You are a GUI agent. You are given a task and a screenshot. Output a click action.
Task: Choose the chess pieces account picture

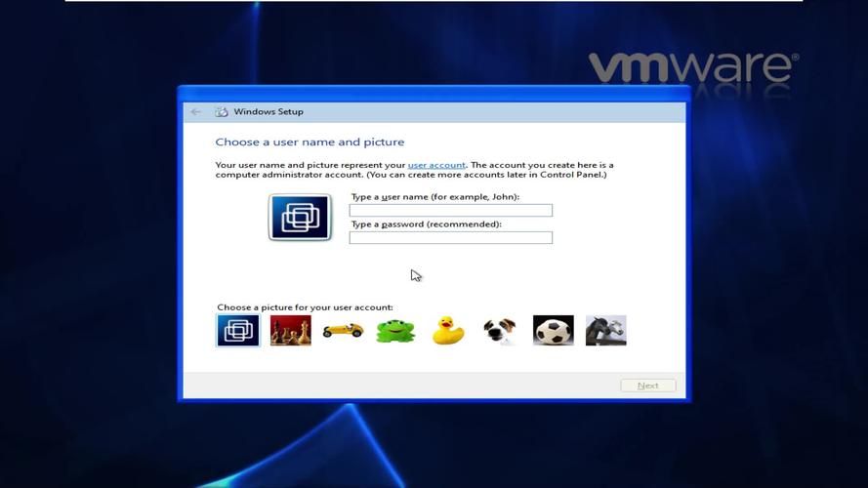pyautogui.click(x=290, y=331)
